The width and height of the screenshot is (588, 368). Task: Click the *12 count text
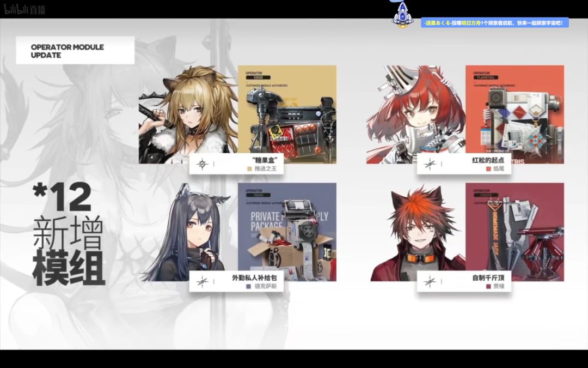[x=62, y=197]
